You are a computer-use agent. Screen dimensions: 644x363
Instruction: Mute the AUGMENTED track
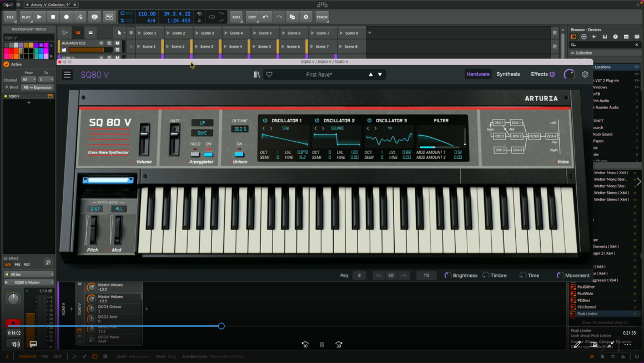[x=117, y=43]
